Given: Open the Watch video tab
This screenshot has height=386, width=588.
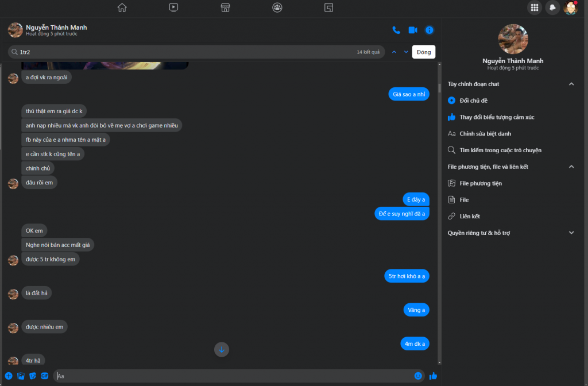Looking at the screenshot, I should (173, 7).
